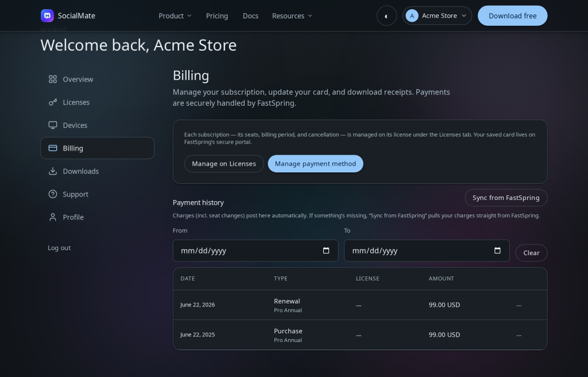
Task: Click the Download free button
Action: (512, 16)
